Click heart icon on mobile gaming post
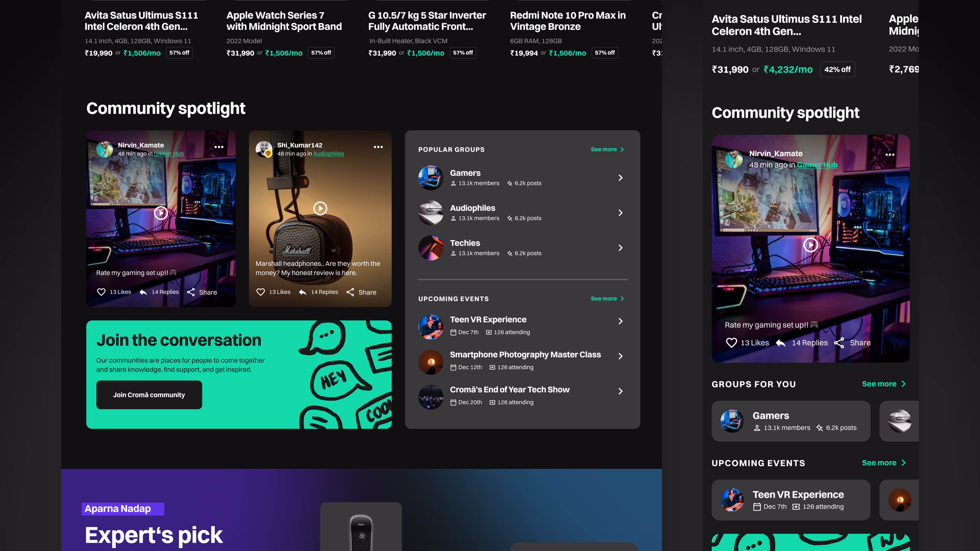 731,343
